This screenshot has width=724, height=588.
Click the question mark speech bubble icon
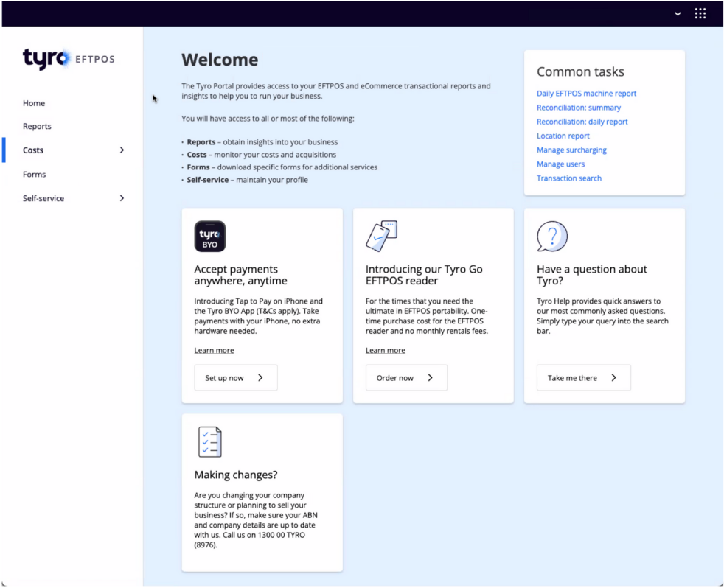(x=551, y=237)
